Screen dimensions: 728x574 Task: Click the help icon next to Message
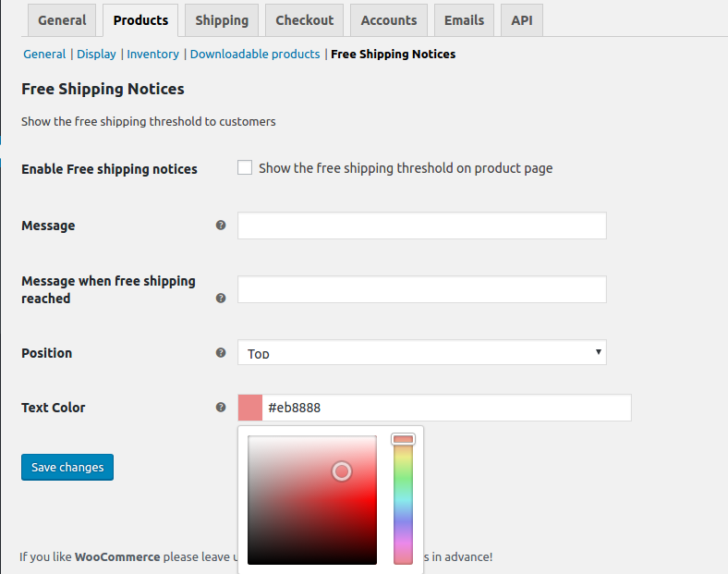click(221, 226)
